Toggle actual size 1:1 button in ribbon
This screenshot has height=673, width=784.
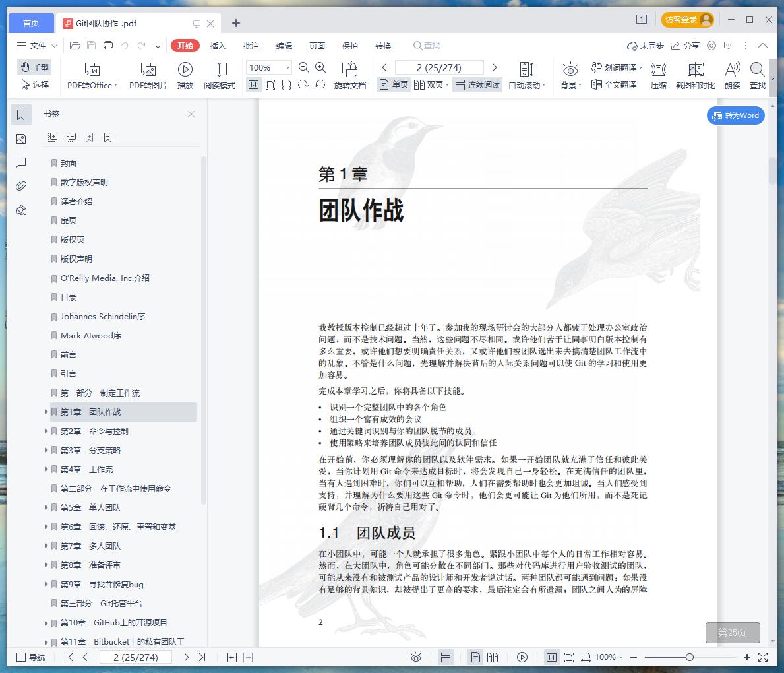[x=253, y=84]
